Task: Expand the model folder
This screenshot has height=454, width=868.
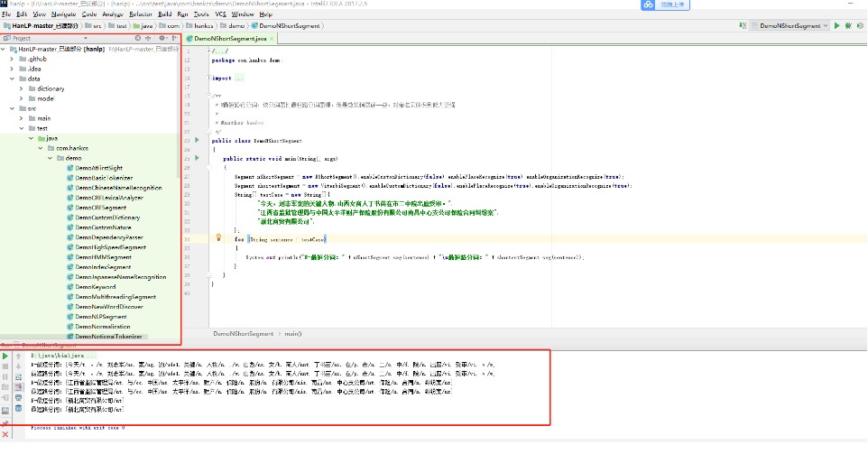Action: pyautogui.click(x=22, y=98)
